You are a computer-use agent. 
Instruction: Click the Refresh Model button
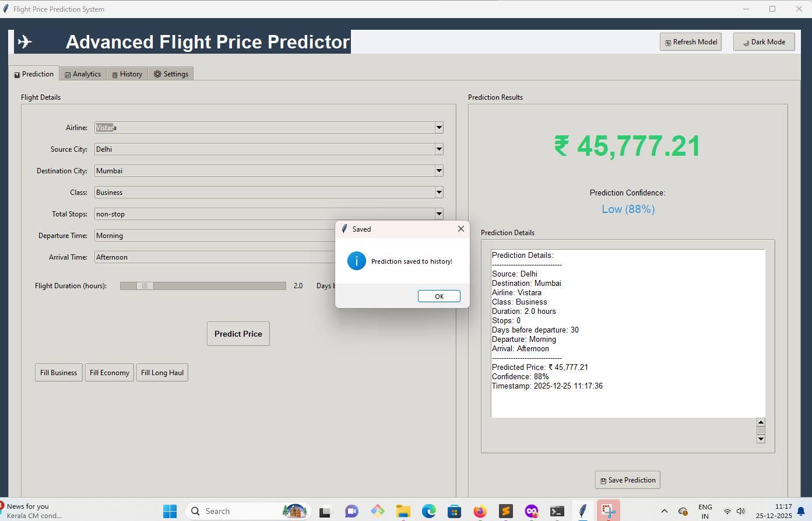tap(691, 42)
